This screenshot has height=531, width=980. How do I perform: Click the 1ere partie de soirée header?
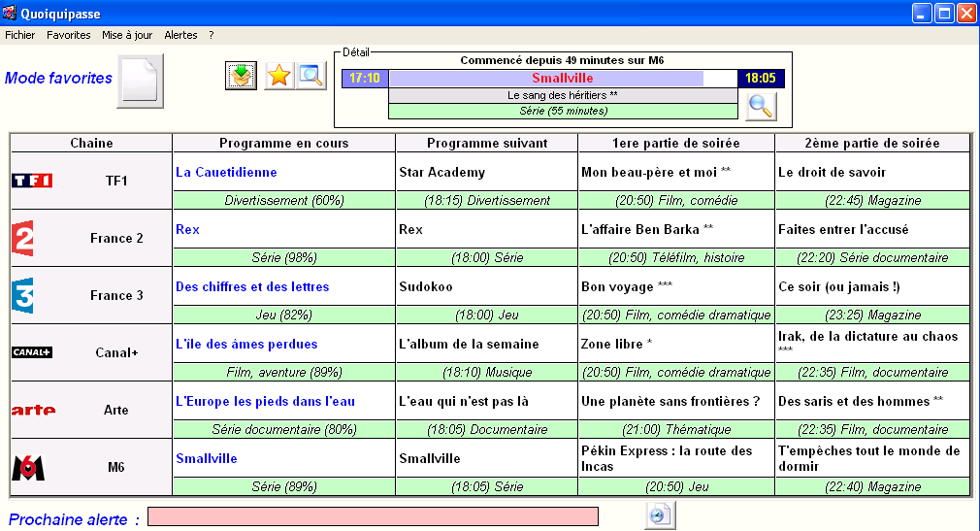pos(676,143)
